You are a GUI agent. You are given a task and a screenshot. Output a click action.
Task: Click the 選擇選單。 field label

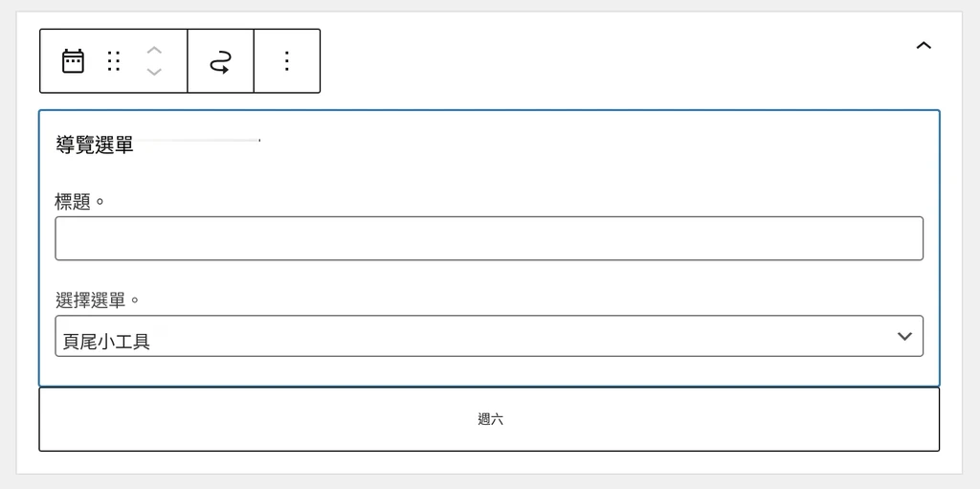(97, 300)
